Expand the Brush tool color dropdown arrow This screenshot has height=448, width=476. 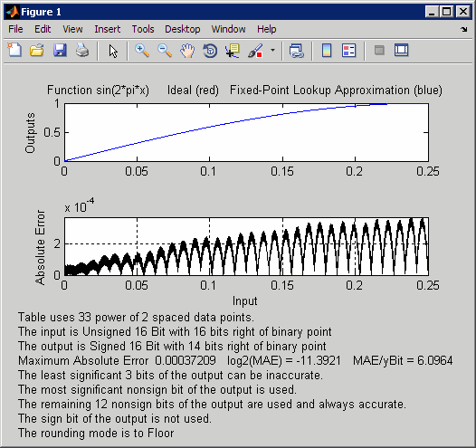272,50
